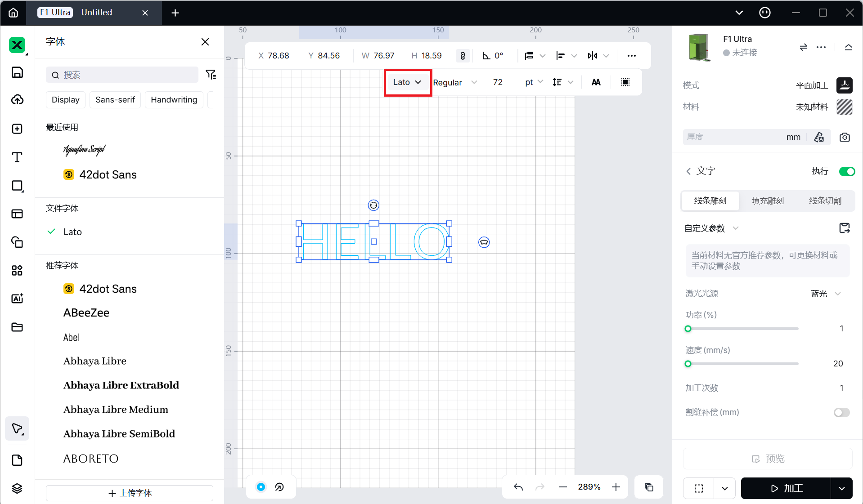Expand the Regular font style dropdown
Image resolution: width=863 pixels, height=504 pixels.
pyautogui.click(x=454, y=82)
